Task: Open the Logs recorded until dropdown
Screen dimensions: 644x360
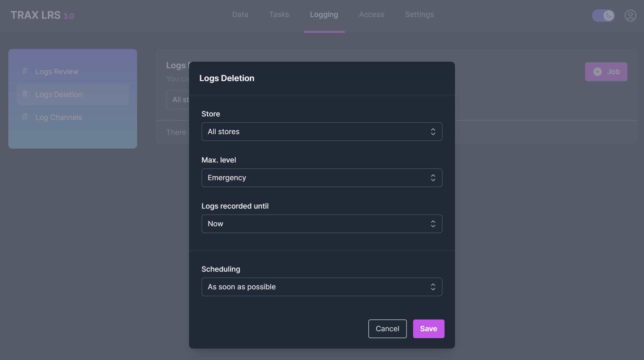Action: [322, 224]
